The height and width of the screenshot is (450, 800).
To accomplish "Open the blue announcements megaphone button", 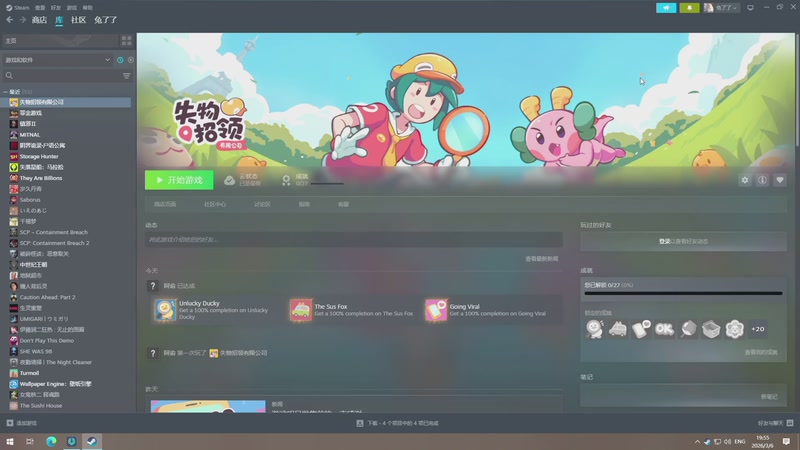I will click(666, 8).
